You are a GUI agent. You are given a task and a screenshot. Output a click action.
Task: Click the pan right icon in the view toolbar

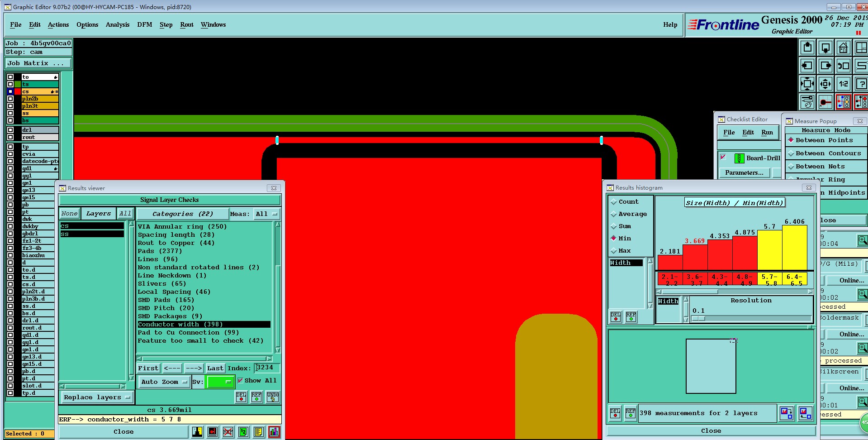click(825, 66)
